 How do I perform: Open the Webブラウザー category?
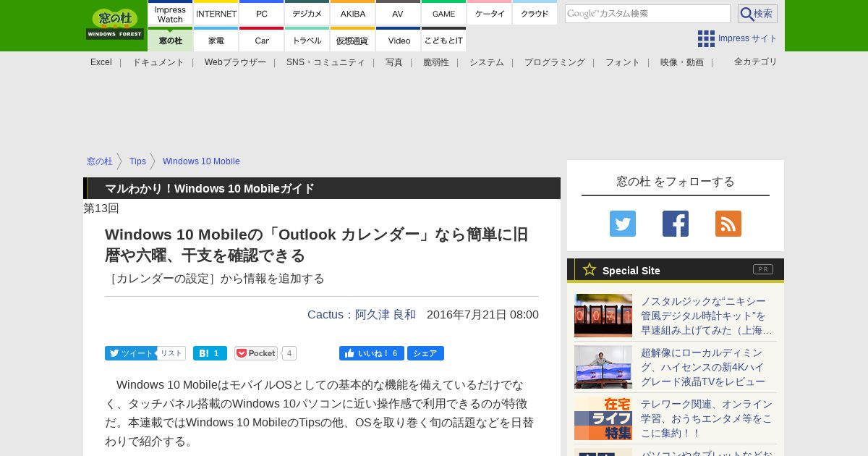click(235, 62)
